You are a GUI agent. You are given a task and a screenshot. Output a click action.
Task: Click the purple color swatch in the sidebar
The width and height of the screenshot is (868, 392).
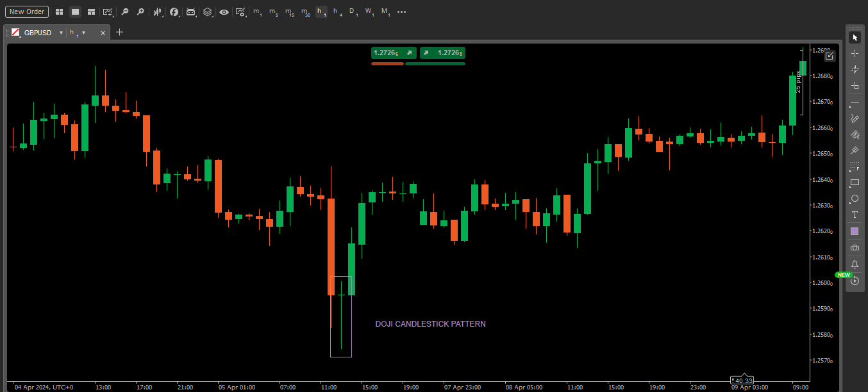click(x=855, y=231)
